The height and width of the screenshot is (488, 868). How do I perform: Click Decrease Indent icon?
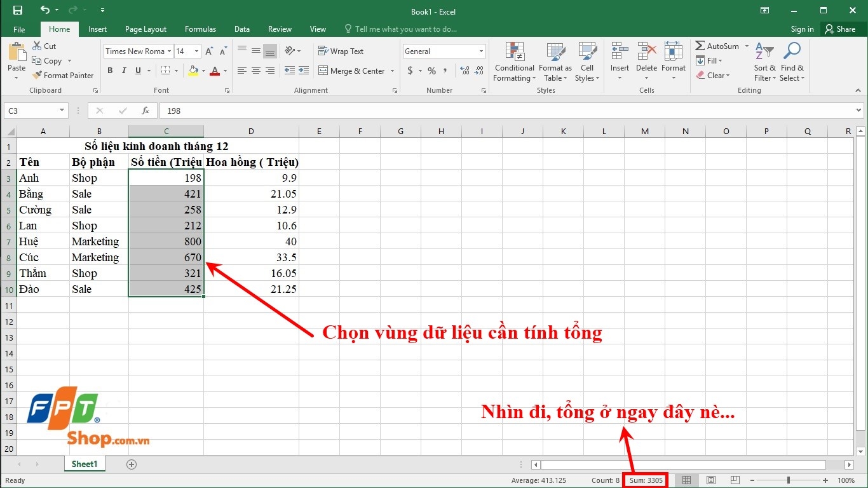coord(290,71)
